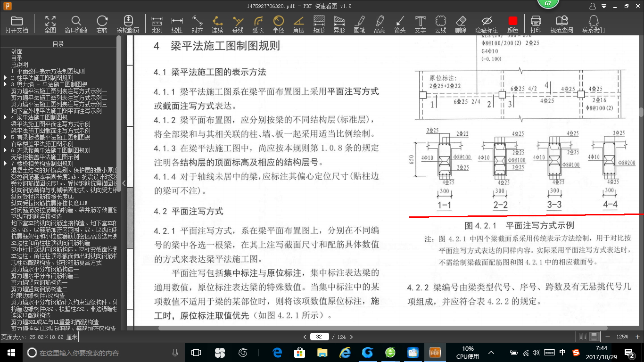This screenshot has height=362, width=644.
Task: Expand the '7 楼板相关构造制图规则' bookmark
Action: (x=5, y=164)
